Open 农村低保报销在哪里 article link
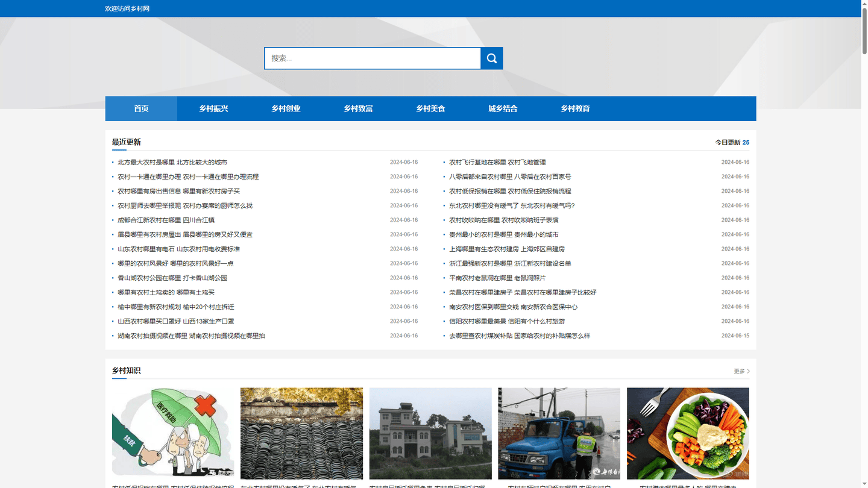This screenshot has height=488, width=868. tap(510, 191)
